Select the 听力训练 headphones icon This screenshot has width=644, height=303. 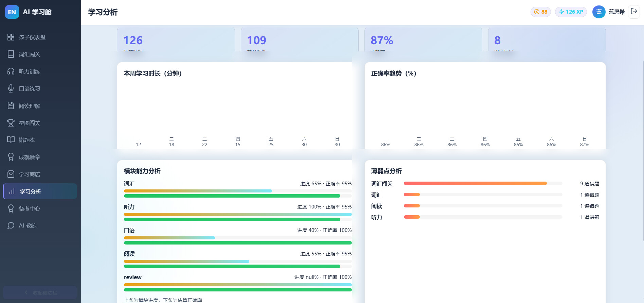point(11,71)
